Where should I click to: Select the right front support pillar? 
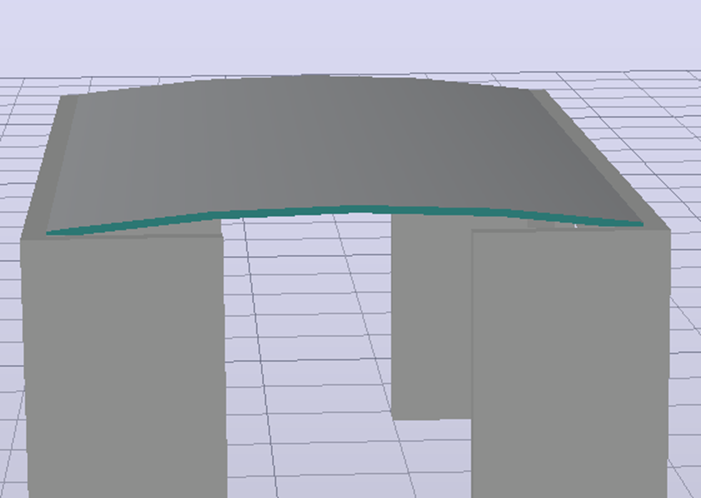coord(570,363)
